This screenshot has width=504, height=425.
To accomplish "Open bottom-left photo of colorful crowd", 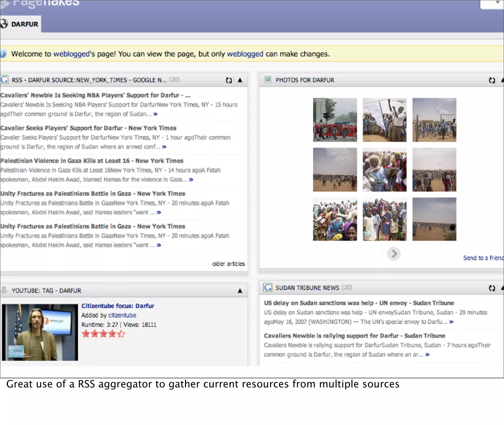I will (x=335, y=219).
